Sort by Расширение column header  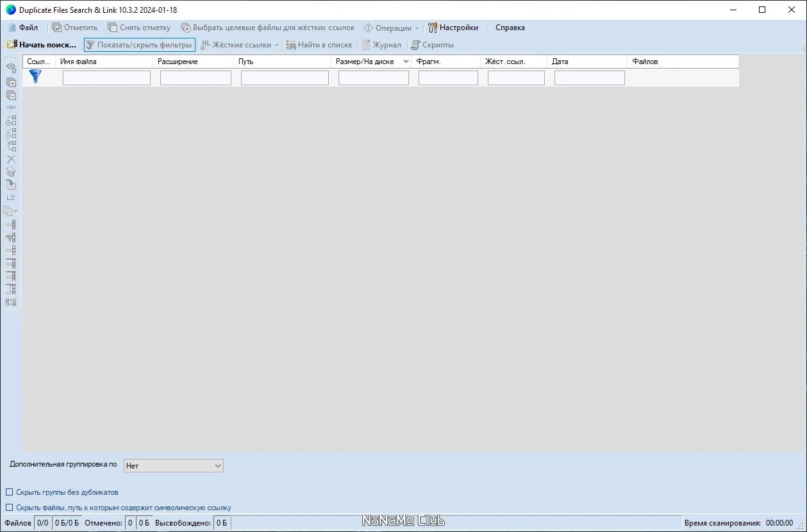(193, 62)
